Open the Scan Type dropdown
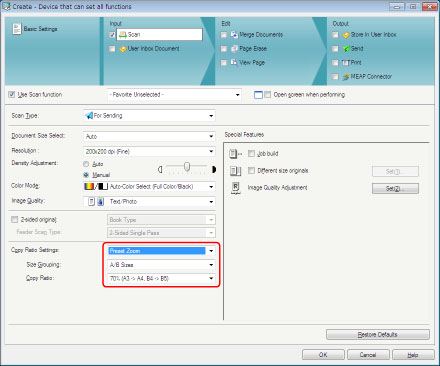440x366 pixels. pos(149,116)
